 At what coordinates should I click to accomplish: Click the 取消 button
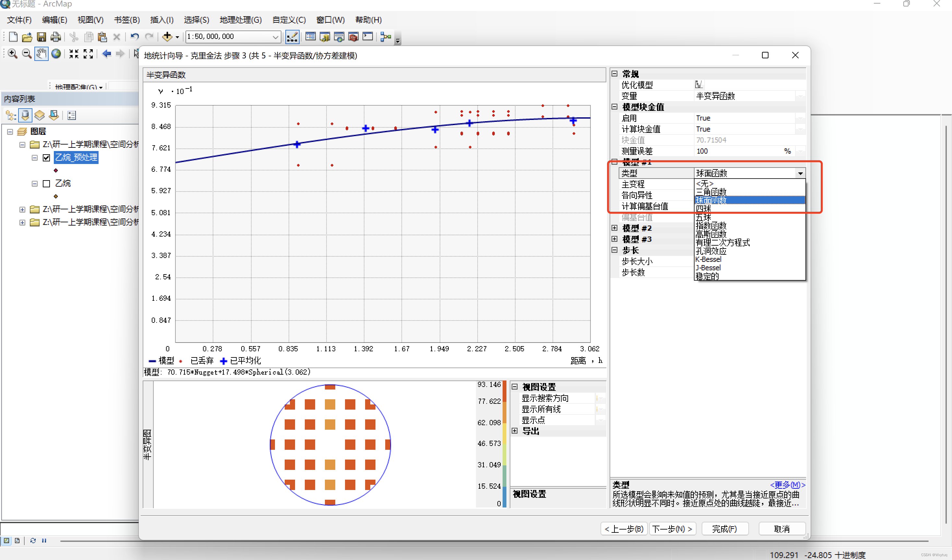click(x=782, y=529)
